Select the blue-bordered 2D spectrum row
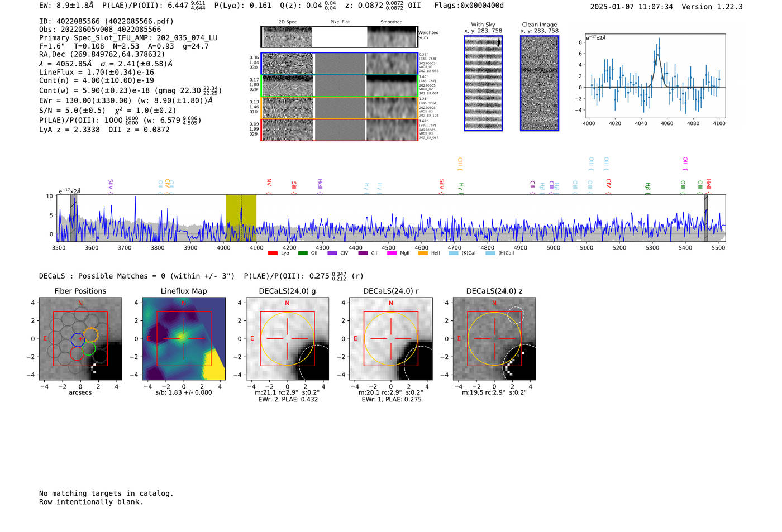The width and height of the screenshot is (782, 532). coord(340,64)
